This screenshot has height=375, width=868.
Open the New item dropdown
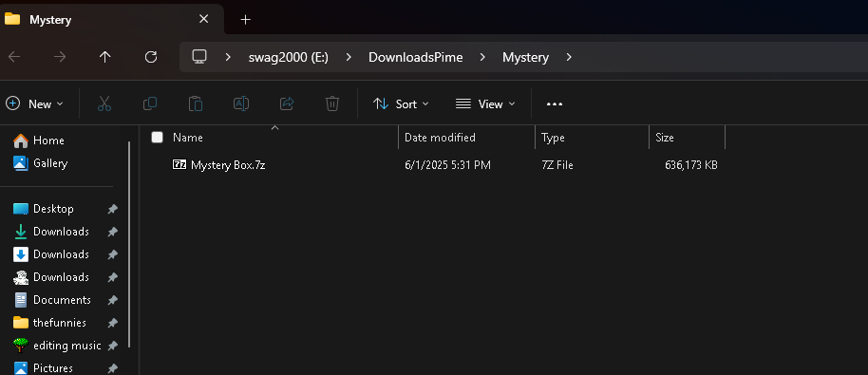(35, 103)
